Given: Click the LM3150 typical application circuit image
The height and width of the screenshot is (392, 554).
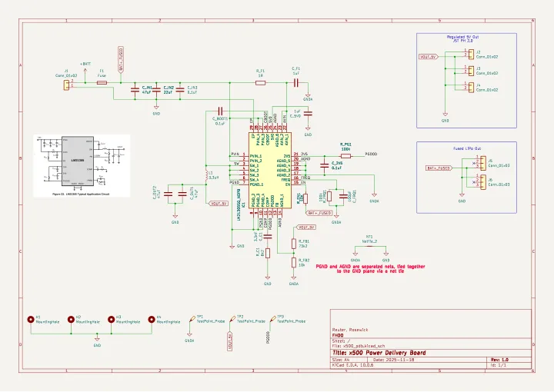Looking at the screenshot, I should tap(82, 165).
